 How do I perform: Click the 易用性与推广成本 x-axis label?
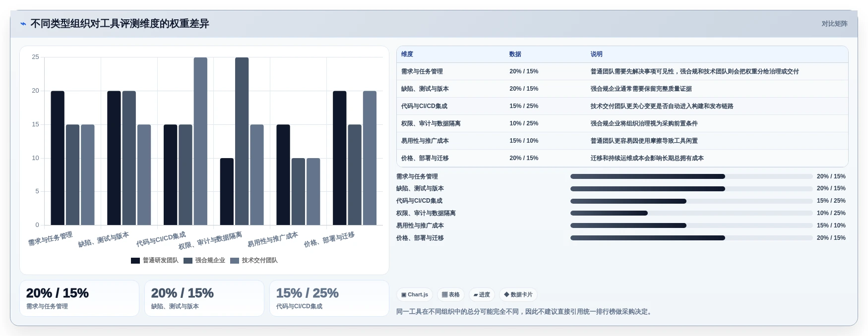pos(273,239)
